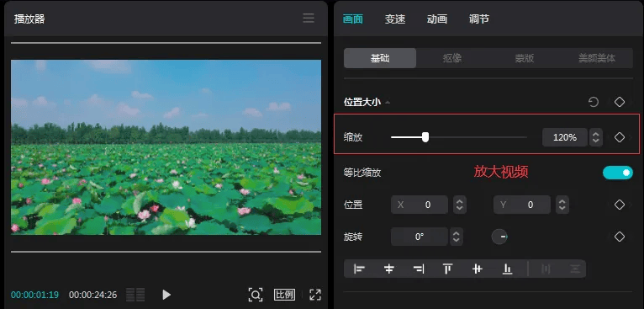Play the video preview
The width and height of the screenshot is (644, 309).
[x=166, y=295]
